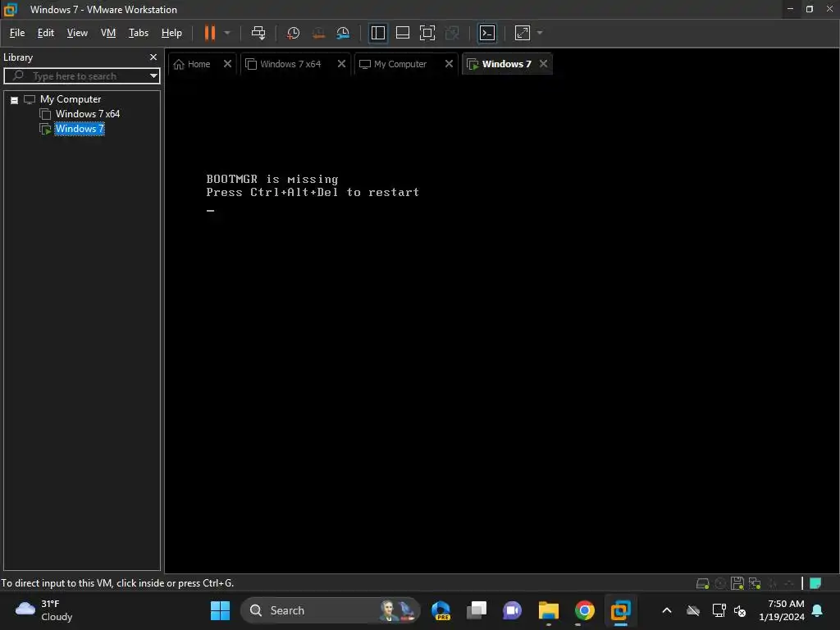Open the stretch display dropdown arrow
The image size is (840, 630).
coord(540,33)
